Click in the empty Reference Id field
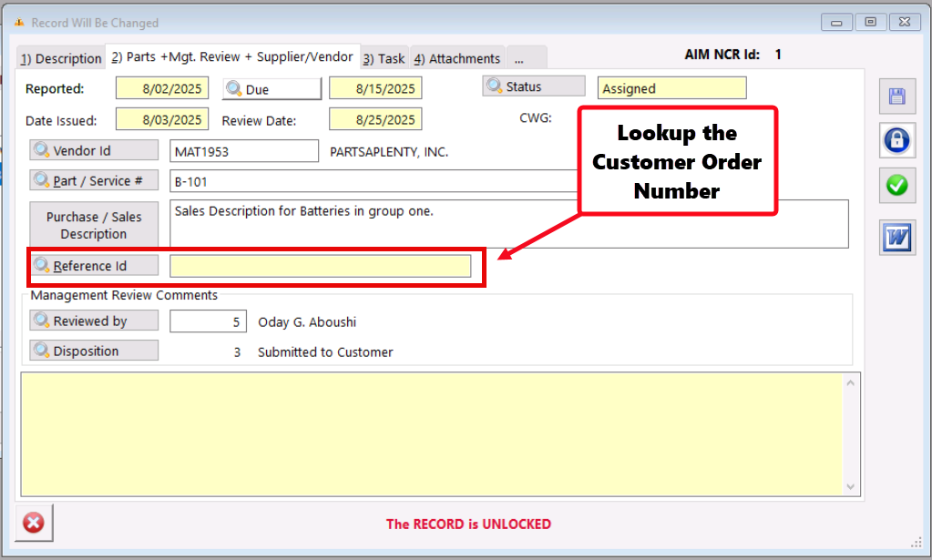Image resolution: width=932 pixels, height=560 pixels. [320, 266]
